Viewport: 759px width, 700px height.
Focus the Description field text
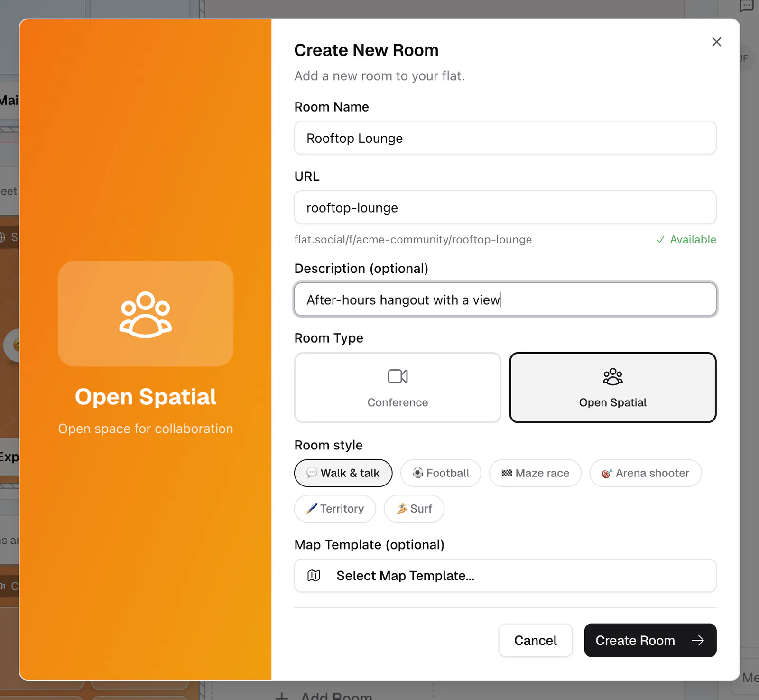[505, 299]
